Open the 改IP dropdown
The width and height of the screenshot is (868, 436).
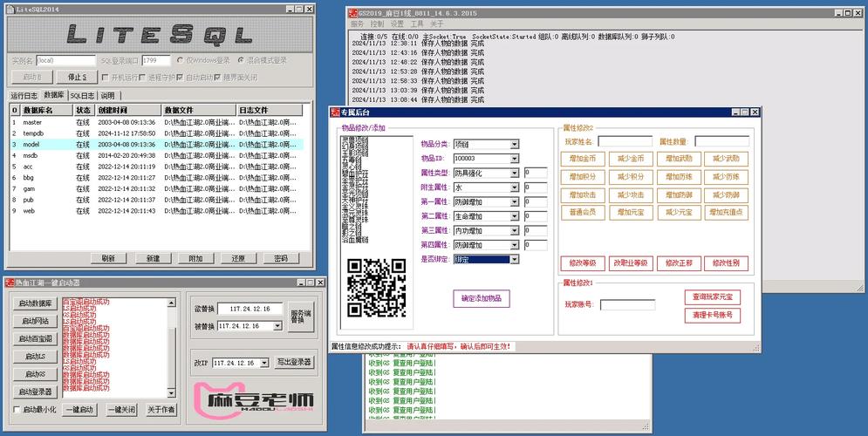pyautogui.click(x=264, y=363)
